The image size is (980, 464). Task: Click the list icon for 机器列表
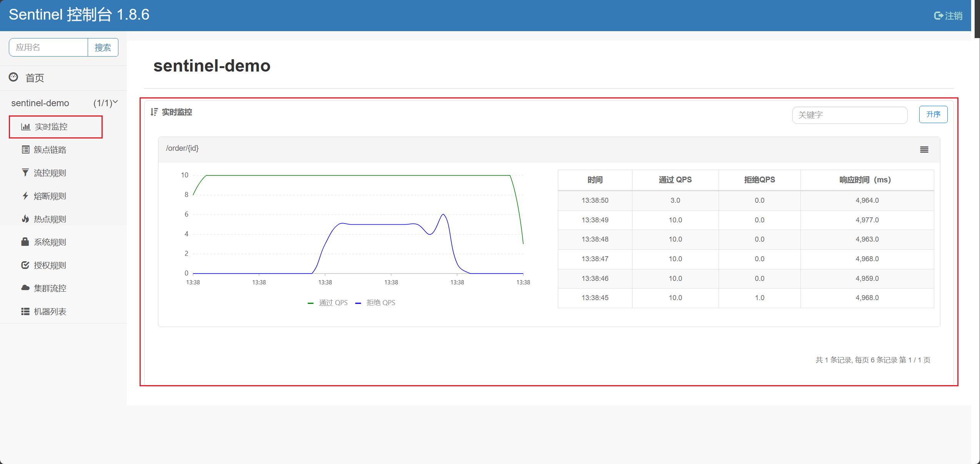coord(25,311)
